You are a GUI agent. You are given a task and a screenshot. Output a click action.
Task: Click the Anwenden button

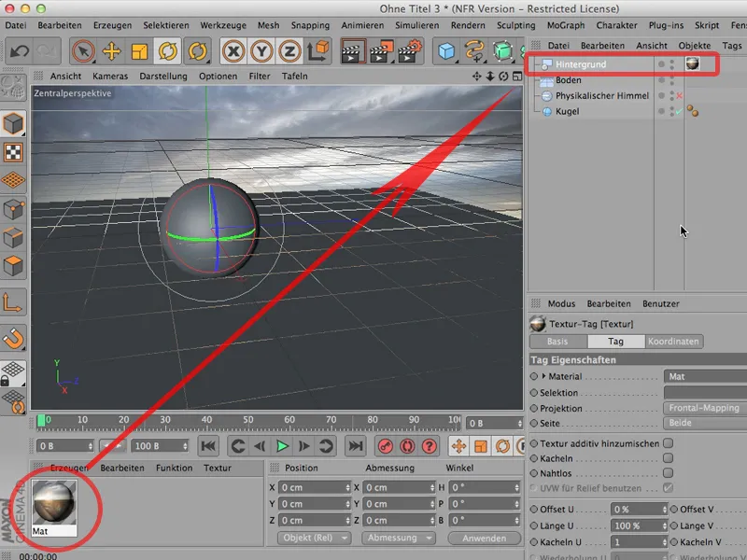coord(484,539)
